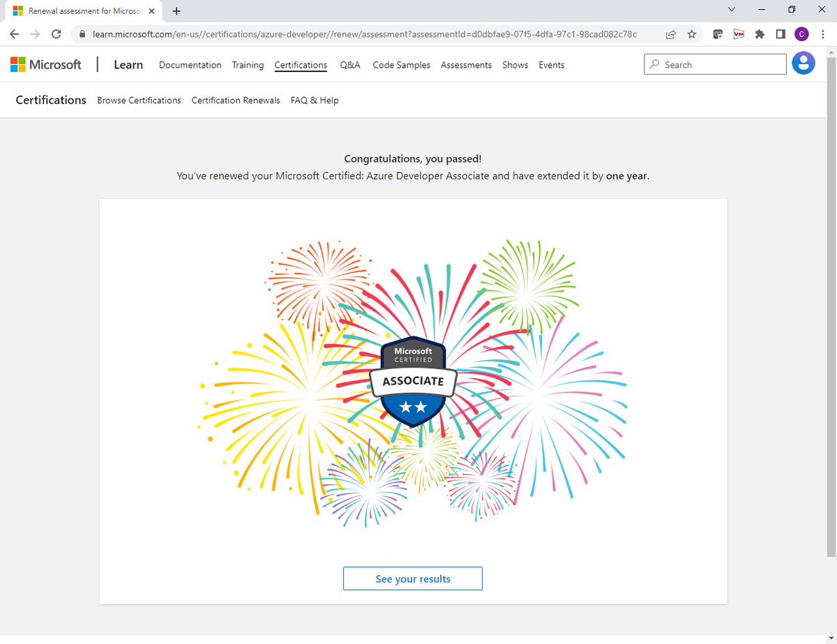Open the Documentation menu item
The height and width of the screenshot is (644, 837).
pyautogui.click(x=190, y=65)
